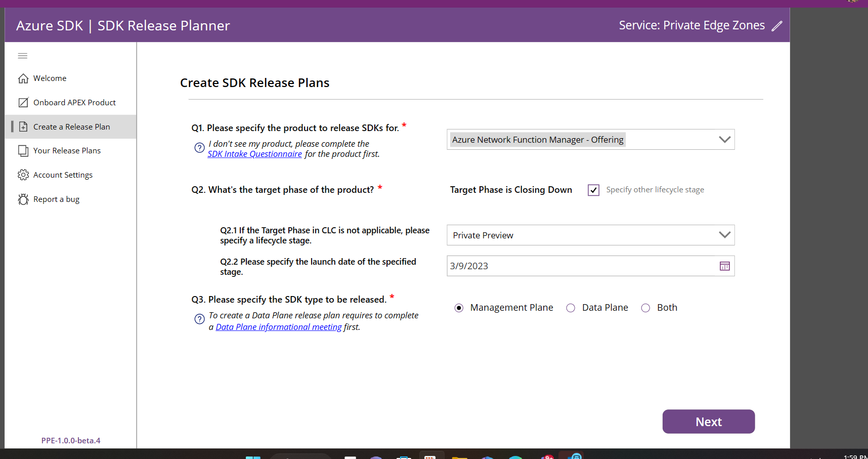Open the launch date calendar picker

point(725,266)
